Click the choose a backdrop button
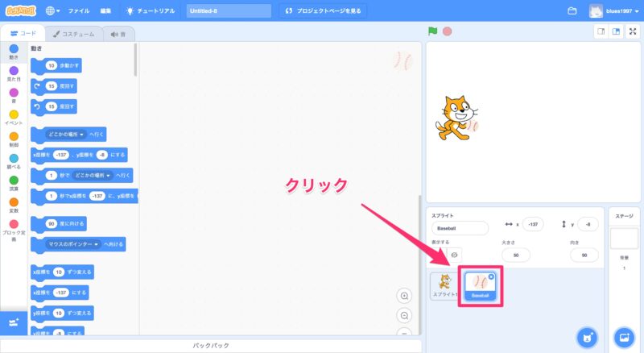 point(624,336)
